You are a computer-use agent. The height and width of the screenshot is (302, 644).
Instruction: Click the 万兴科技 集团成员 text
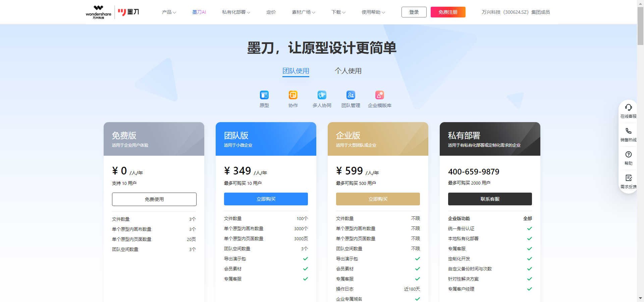click(x=516, y=12)
